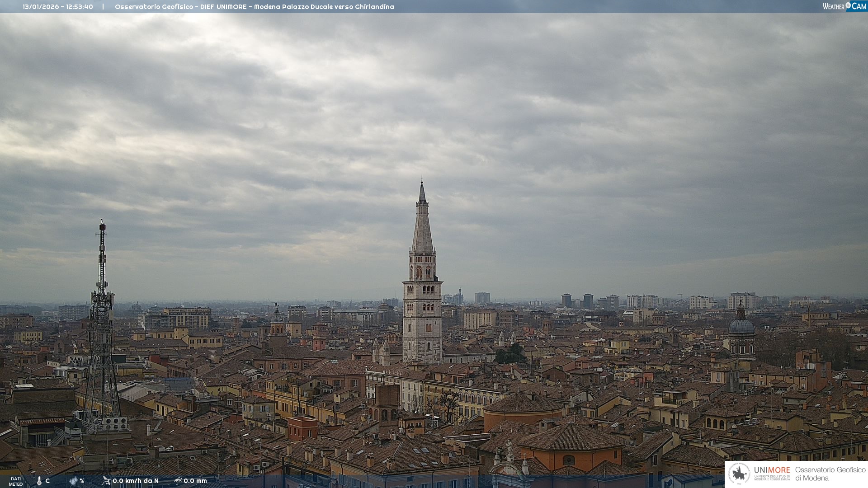Image resolution: width=868 pixels, height=488 pixels.
Task: Click the rain umbrella icon
Action: pos(178,481)
